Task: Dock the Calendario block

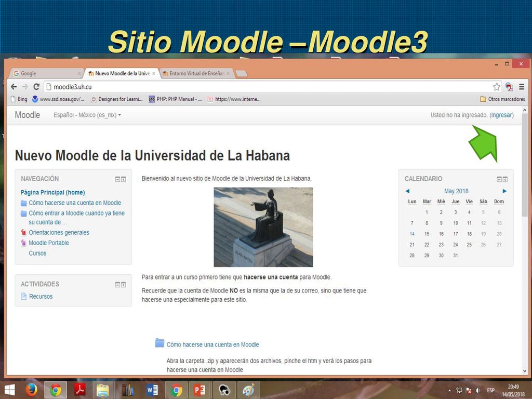Action: (505, 179)
